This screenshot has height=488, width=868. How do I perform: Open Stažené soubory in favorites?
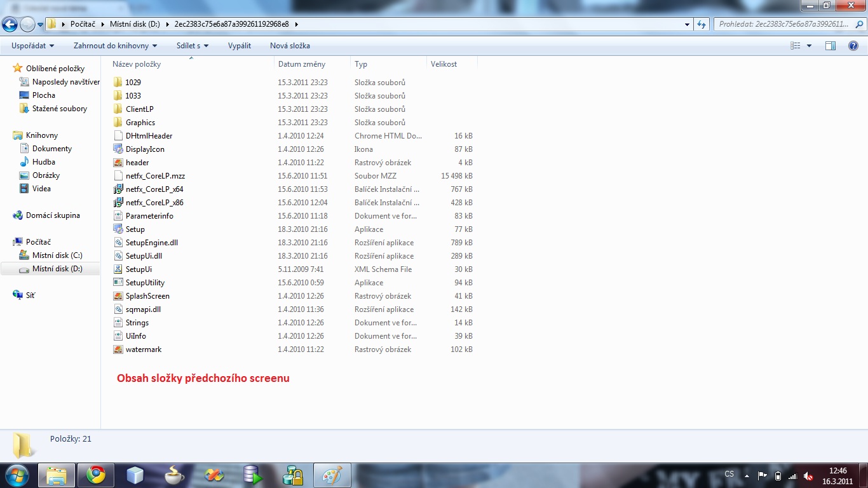(x=60, y=109)
